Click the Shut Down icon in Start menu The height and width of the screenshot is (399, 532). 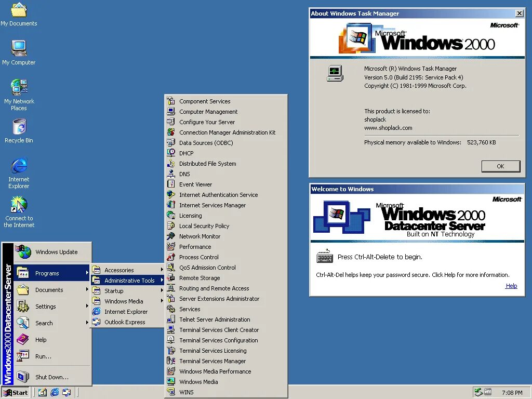tap(23, 377)
